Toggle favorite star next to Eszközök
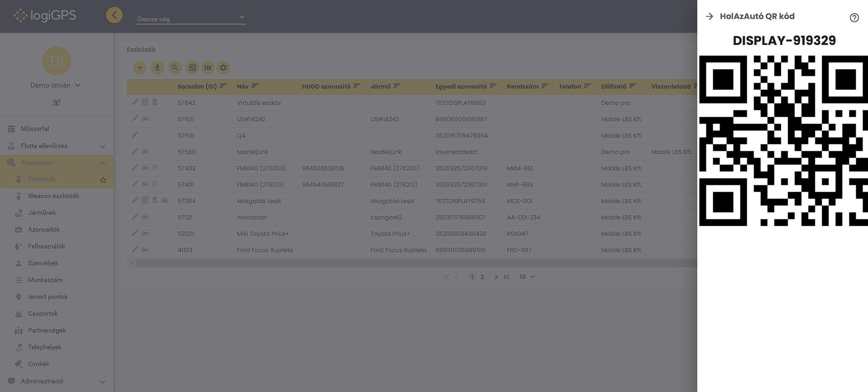Viewport: 868px width, 392px height. (x=103, y=180)
